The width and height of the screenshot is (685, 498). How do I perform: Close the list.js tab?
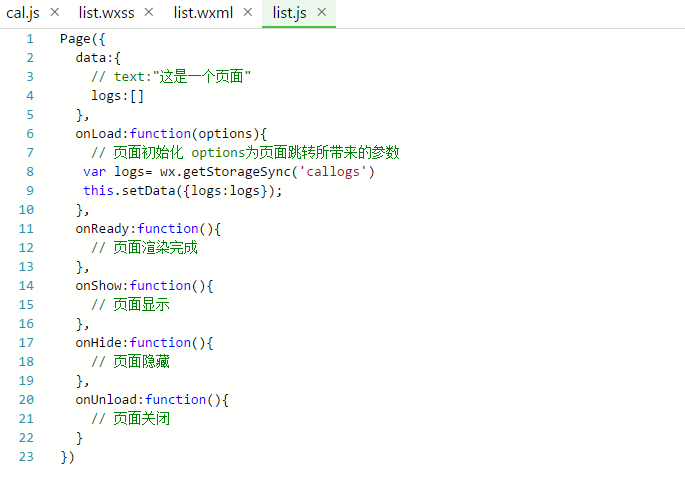pos(322,12)
